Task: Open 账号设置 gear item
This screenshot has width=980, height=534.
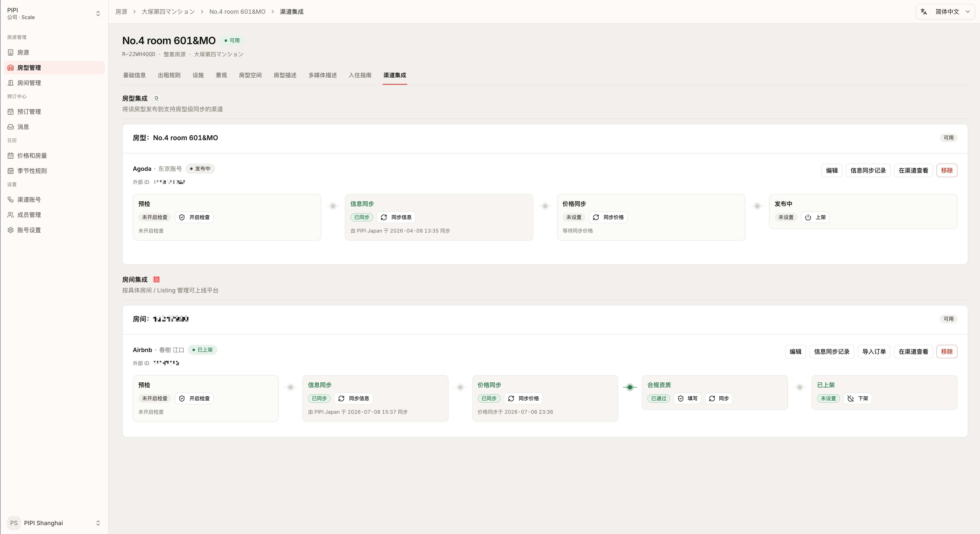Action: tap(54, 230)
